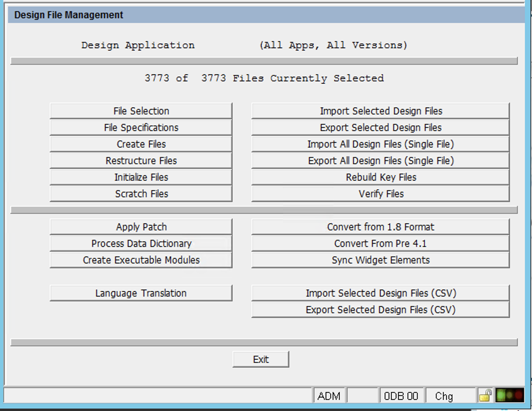
Task: Choose Export All Design Files (Single File)
Action: tap(381, 161)
